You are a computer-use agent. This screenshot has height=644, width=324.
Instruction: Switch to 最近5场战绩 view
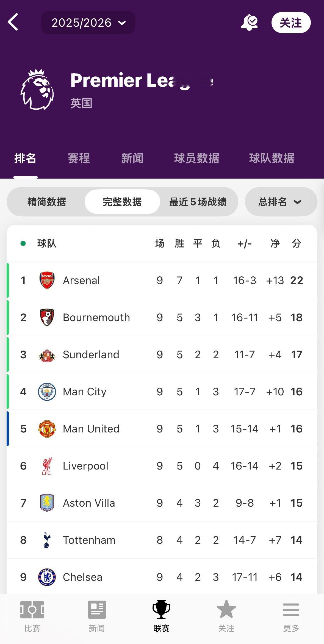198,202
